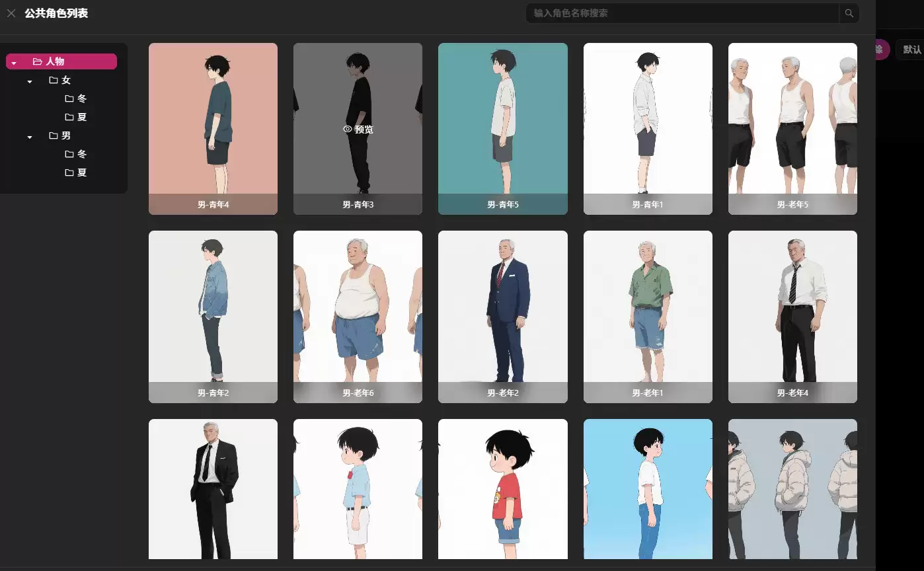924x571 pixels.
Task: Click the 默认 button at right
Action: pyautogui.click(x=911, y=50)
